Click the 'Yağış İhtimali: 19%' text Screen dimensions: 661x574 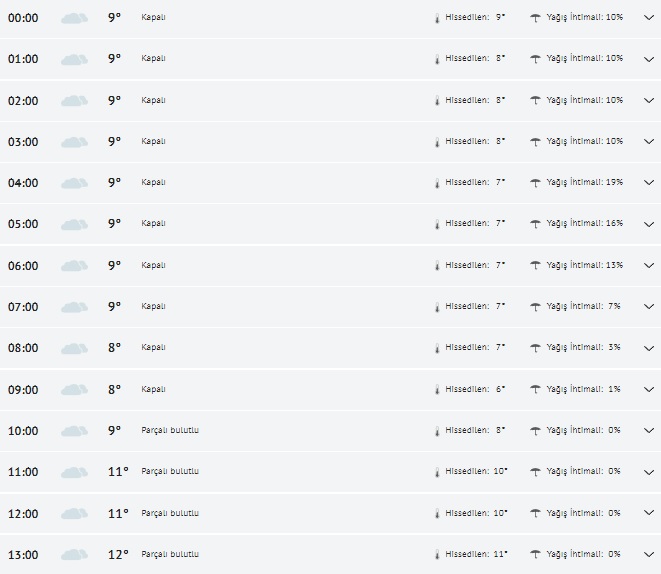tap(585, 183)
